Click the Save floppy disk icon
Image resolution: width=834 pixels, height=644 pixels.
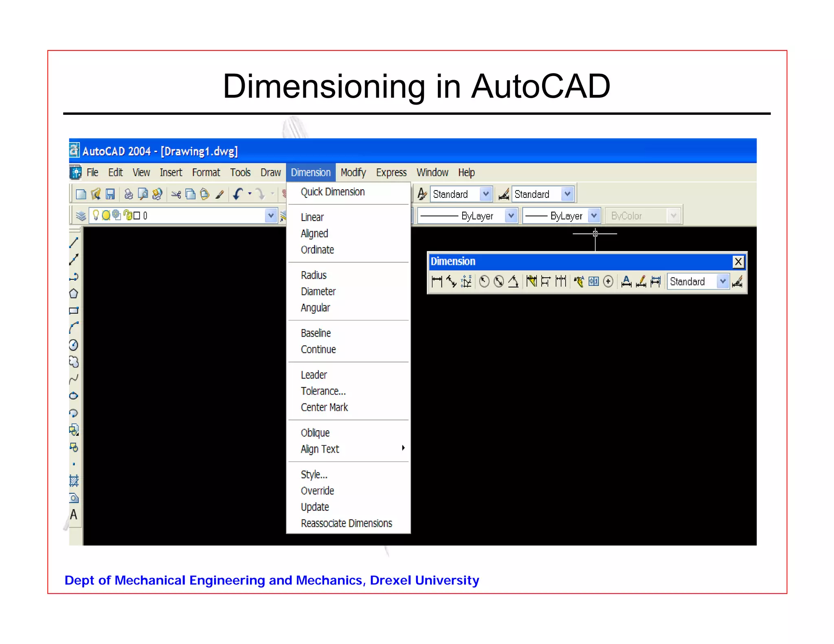pos(110,194)
